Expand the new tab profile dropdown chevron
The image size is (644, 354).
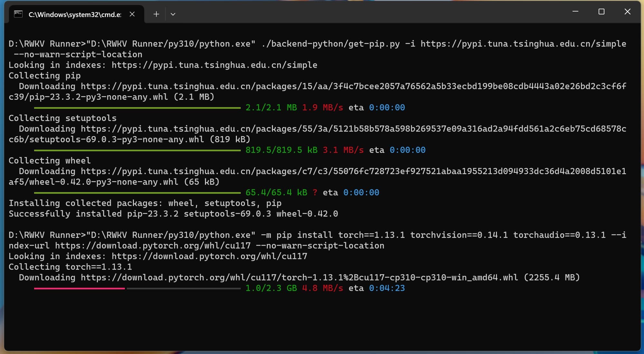pyautogui.click(x=173, y=14)
